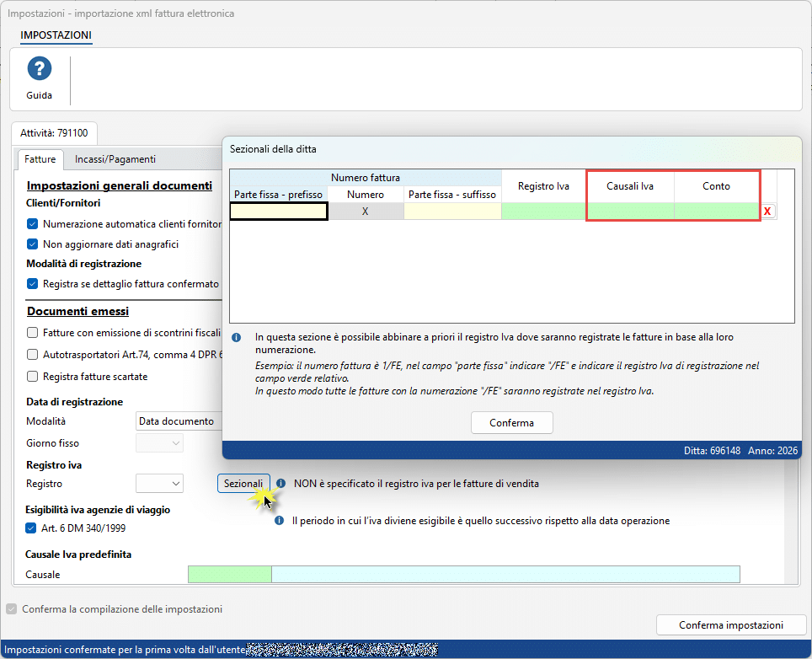Click the green Registro Iva cell
The height and width of the screenshot is (659, 812).
point(544,212)
